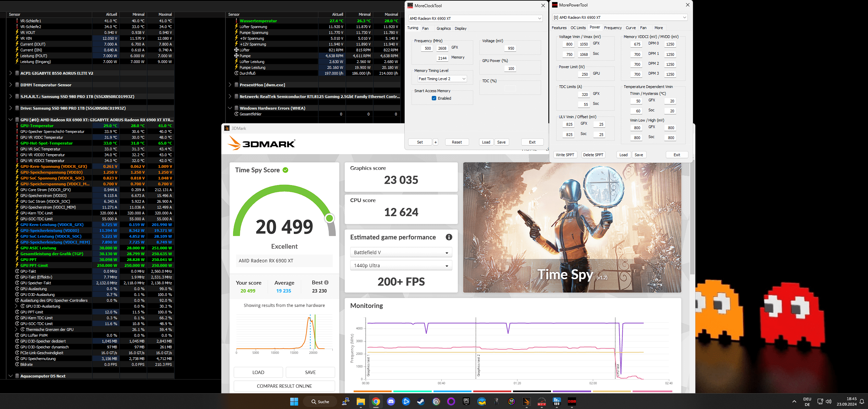Open Curve tab in MorePowerTool

pos(631,28)
